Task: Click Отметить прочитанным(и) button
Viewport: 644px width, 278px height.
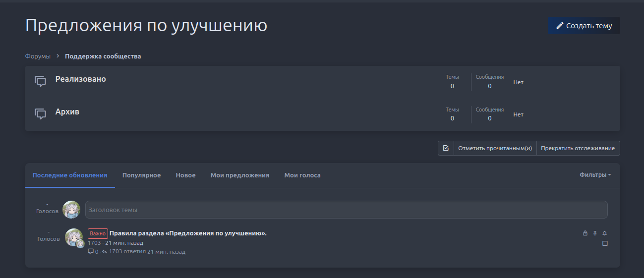Action: pyautogui.click(x=495, y=148)
